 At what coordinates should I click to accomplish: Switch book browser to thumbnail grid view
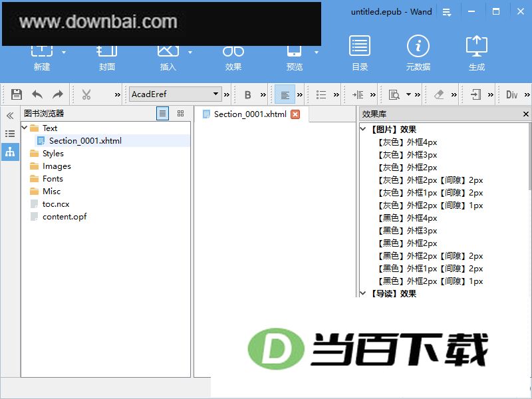click(x=180, y=113)
